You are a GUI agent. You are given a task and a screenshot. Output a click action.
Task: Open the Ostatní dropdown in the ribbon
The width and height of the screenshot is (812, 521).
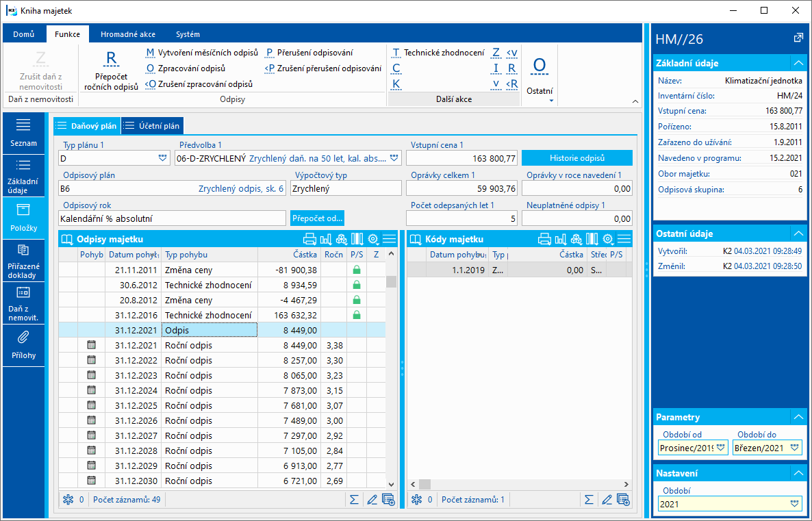[x=540, y=77]
